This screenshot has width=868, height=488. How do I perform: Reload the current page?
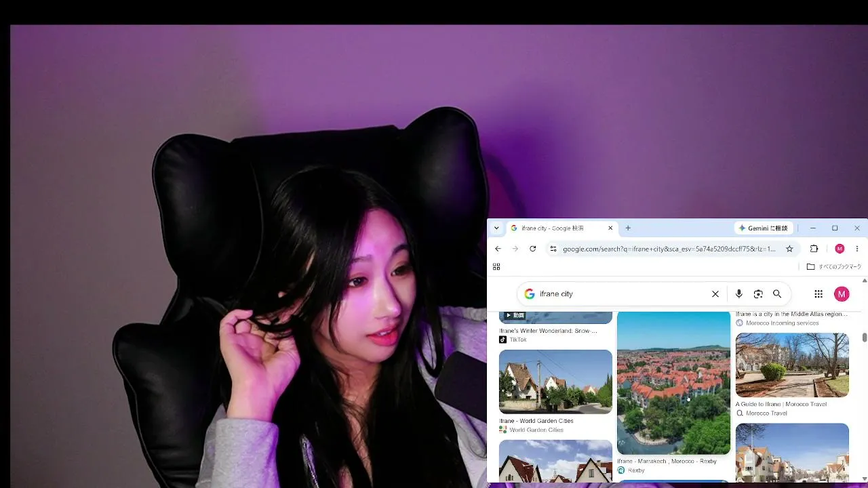533,249
